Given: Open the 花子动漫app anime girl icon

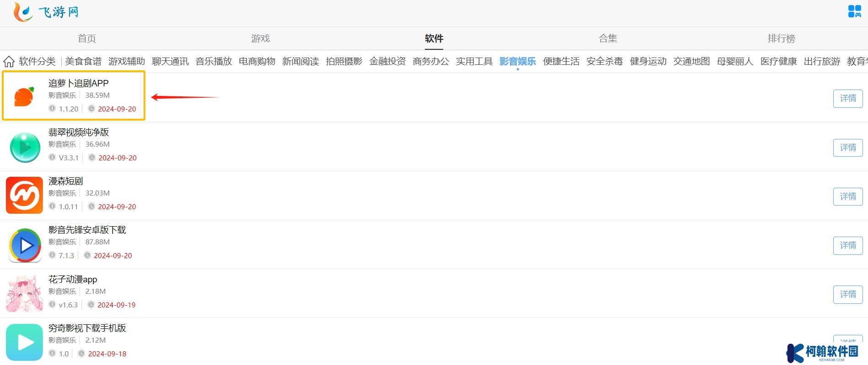Looking at the screenshot, I should 24,293.
